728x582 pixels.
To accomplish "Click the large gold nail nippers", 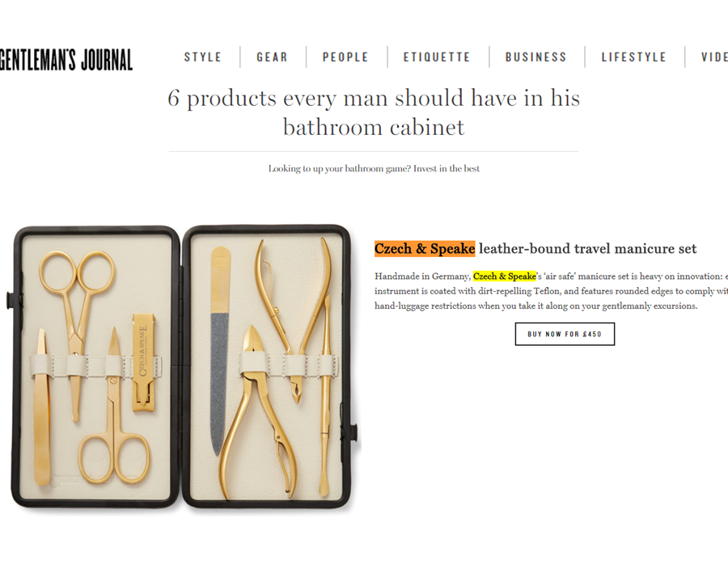I will 259,413.
